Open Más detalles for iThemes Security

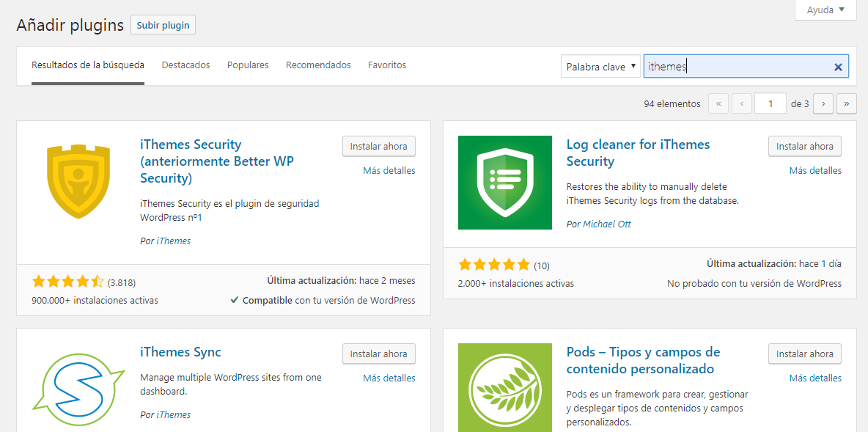pos(389,171)
